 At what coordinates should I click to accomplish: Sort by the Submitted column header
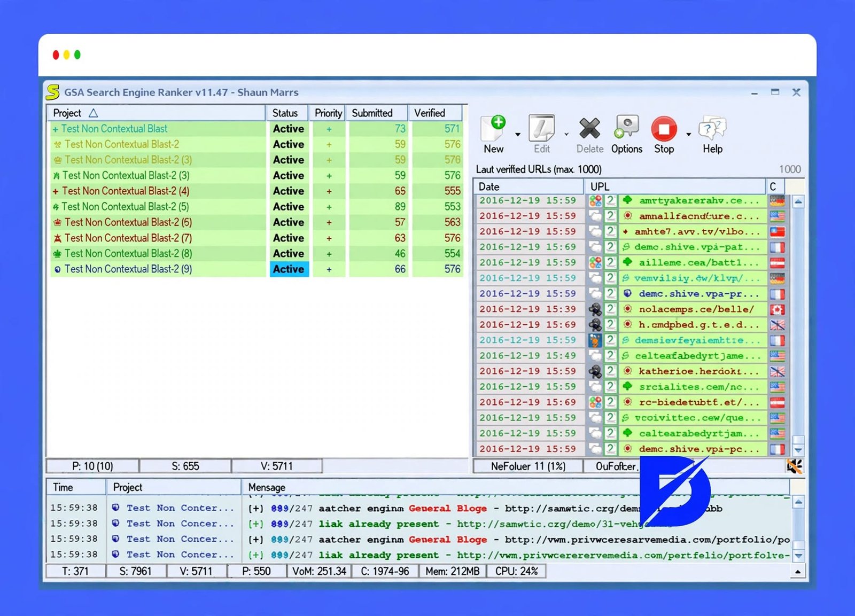(x=377, y=113)
